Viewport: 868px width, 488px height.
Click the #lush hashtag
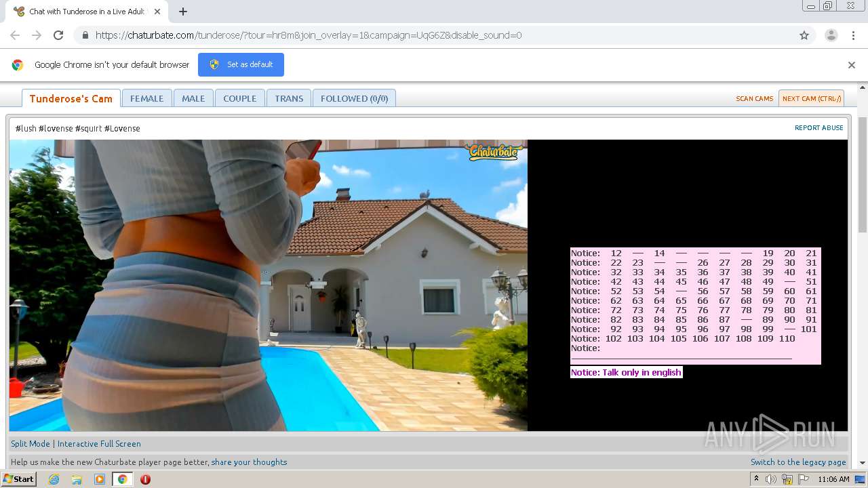[x=26, y=128]
